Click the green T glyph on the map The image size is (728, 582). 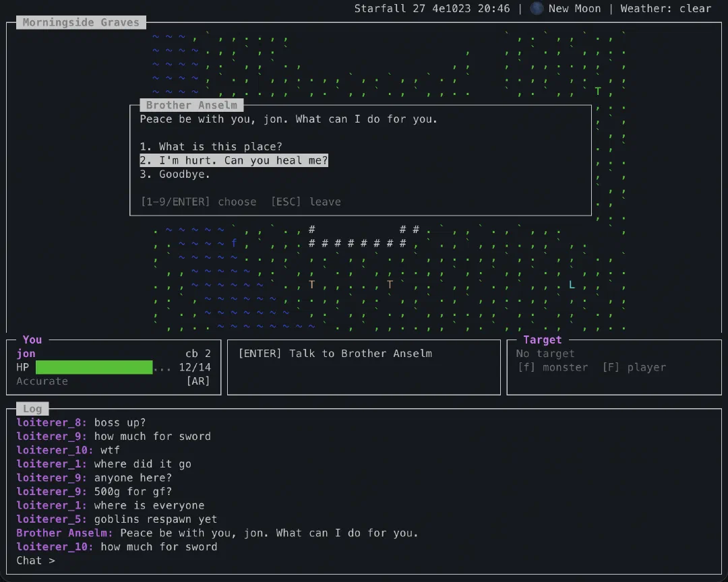click(598, 92)
